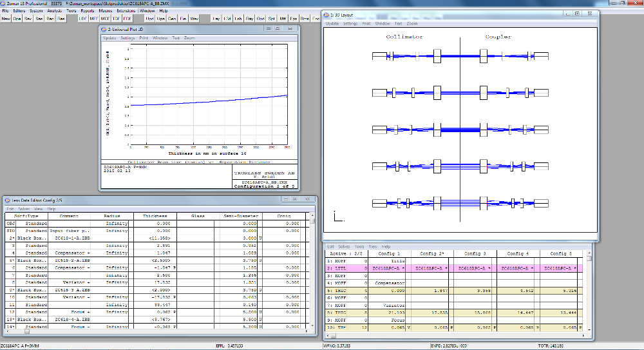Click Lens Data Editor vertical scrollbar
The height and width of the screenshot is (350, 644).
[312, 270]
